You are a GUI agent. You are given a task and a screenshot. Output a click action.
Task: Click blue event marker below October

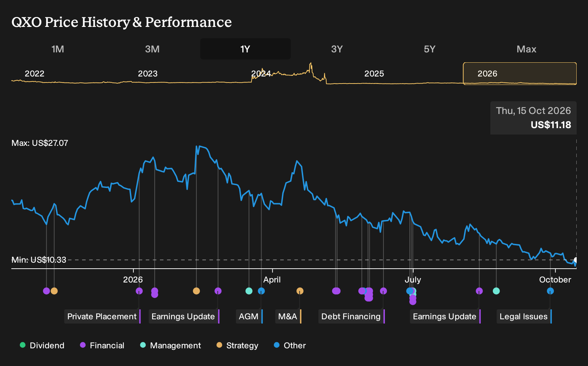pos(550,291)
